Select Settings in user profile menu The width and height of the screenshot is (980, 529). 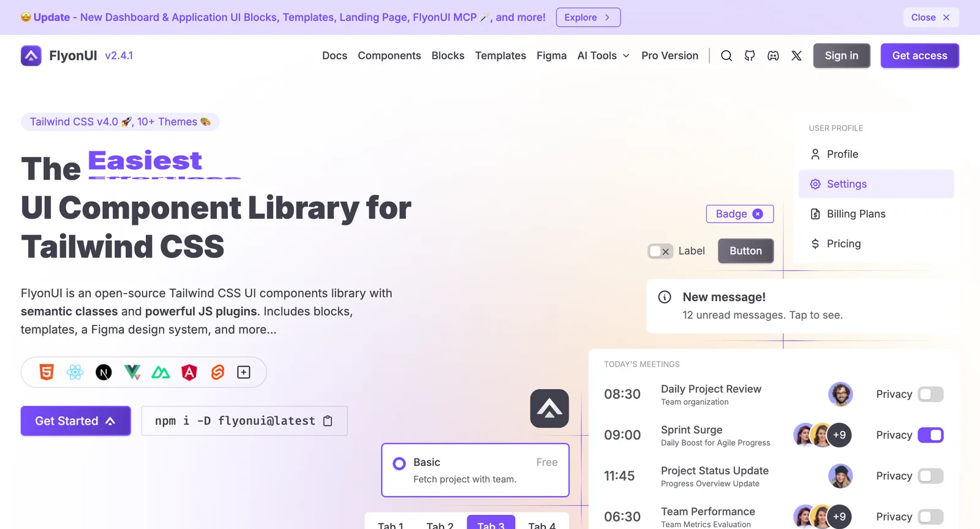pos(876,184)
